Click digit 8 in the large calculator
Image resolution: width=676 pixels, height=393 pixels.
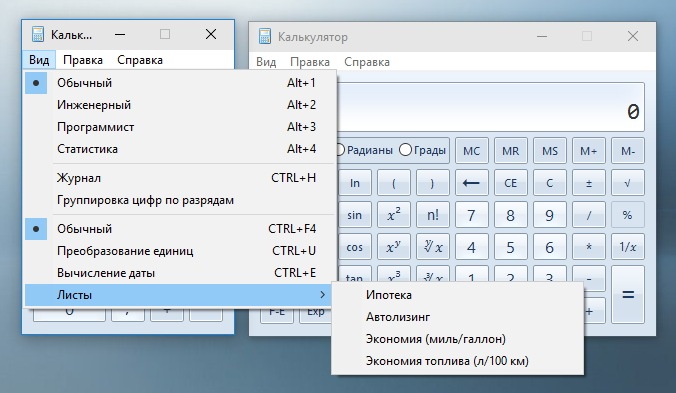(510, 215)
